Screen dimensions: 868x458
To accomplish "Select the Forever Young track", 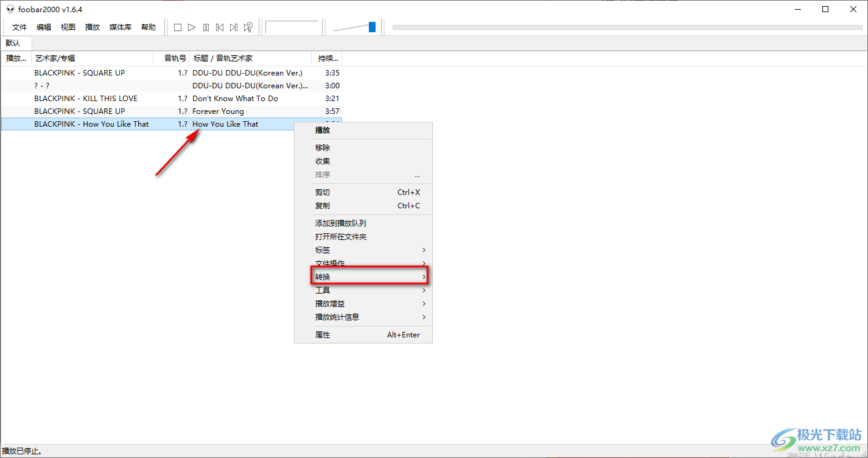I will tap(218, 111).
